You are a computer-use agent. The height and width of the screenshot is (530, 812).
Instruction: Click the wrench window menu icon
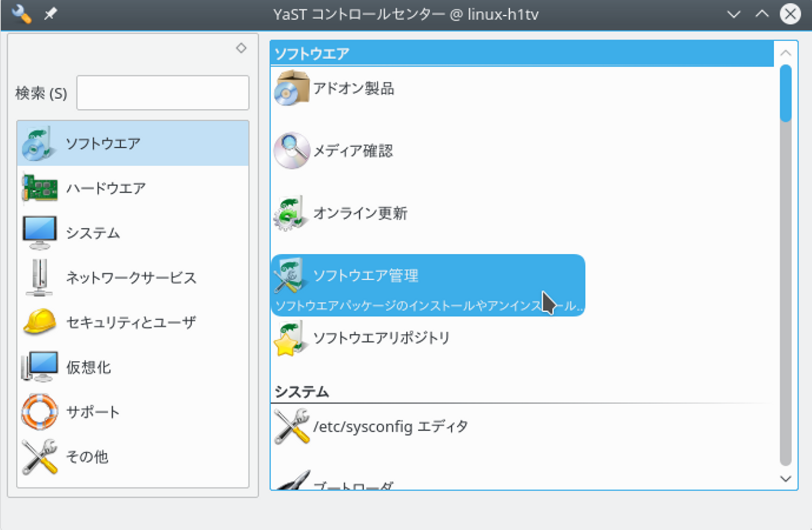tap(21, 14)
